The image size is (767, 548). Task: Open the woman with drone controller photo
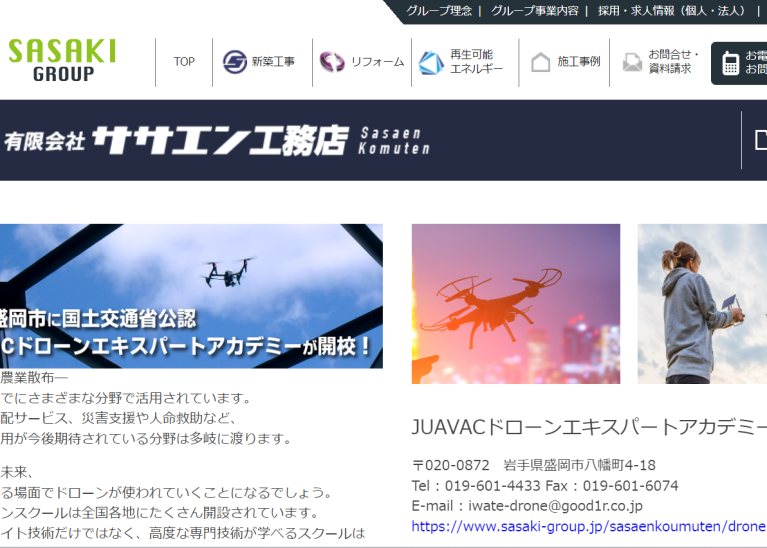(x=702, y=304)
